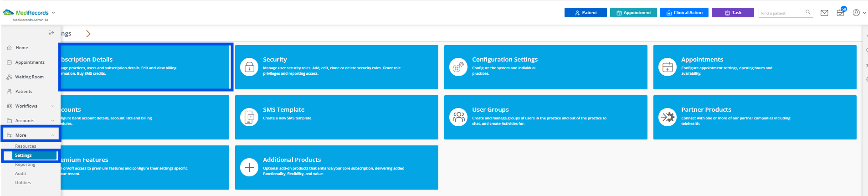The image size is (868, 196).
Task: Click the User Groups people icon
Action: coord(458,118)
